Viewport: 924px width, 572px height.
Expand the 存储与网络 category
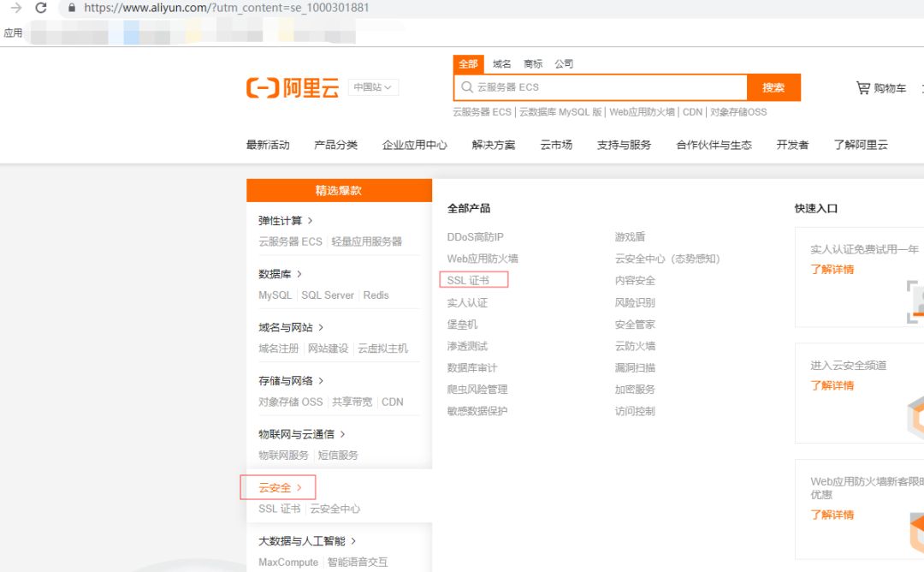tap(291, 381)
